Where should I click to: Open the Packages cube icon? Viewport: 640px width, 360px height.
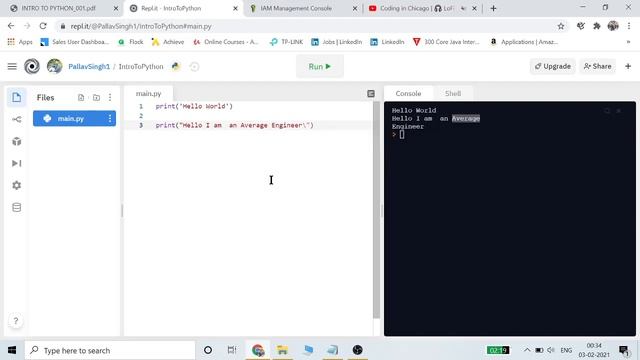click(x=17, y=141)
